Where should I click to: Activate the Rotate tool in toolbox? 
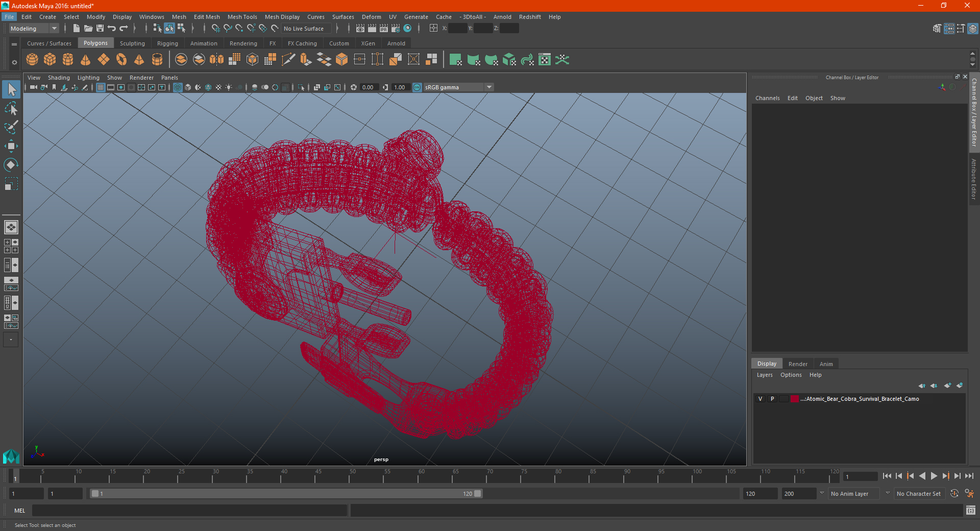(11, 164)
